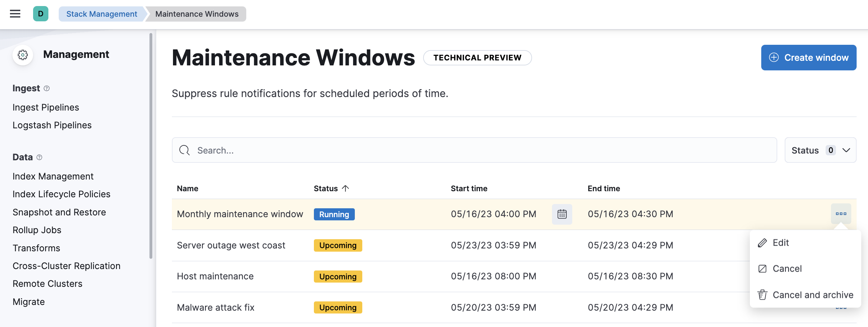
Task: Select Edit from the actions menu
Action: [x=780, y=243]
